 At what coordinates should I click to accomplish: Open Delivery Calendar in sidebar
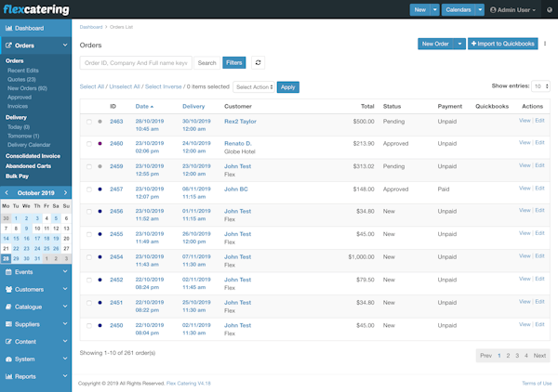(29, 145)
